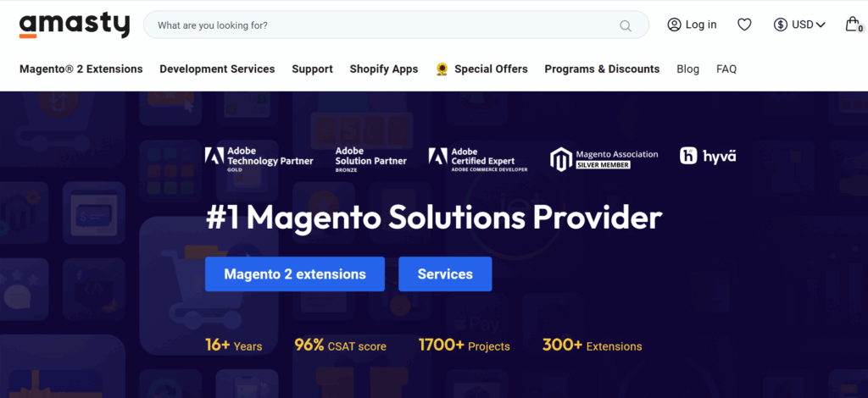Click the '1700+ Projects' stat

pos(465,345)
